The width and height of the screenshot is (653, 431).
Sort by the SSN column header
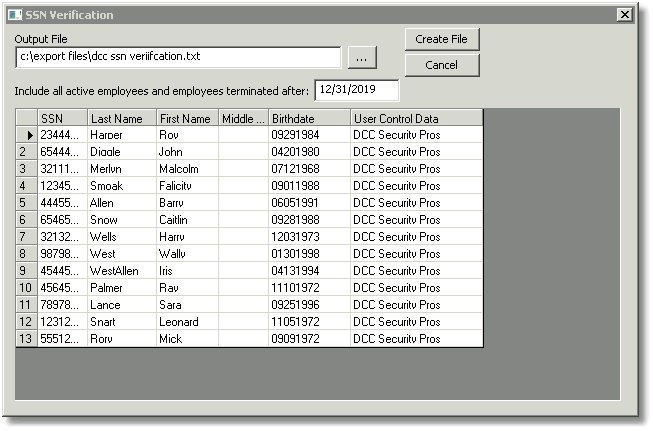tap(62, 118)
